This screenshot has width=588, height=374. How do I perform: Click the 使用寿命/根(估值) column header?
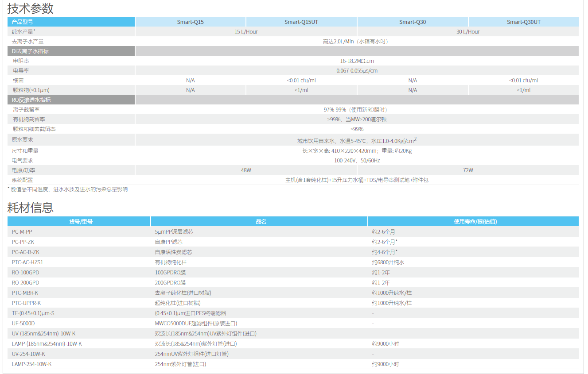pos(473,221)
